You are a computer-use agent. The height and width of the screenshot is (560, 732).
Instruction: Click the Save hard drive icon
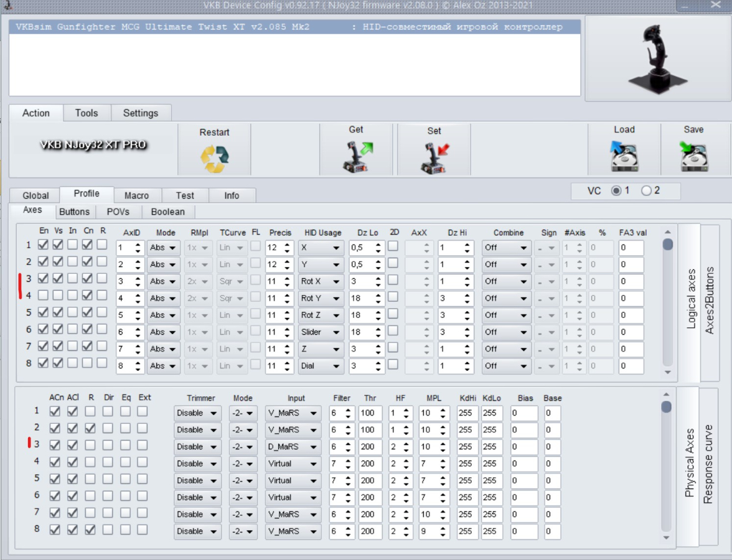click(693, 156)
